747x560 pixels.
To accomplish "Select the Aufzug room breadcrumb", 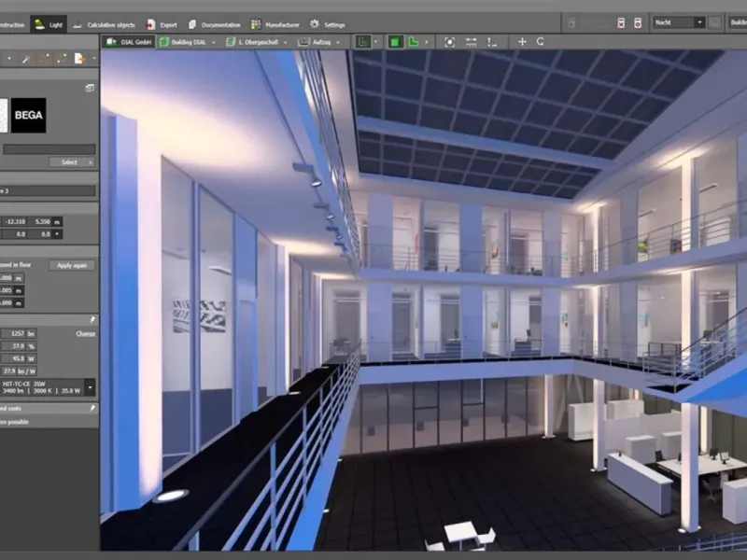I will click(x=315, y=42).
